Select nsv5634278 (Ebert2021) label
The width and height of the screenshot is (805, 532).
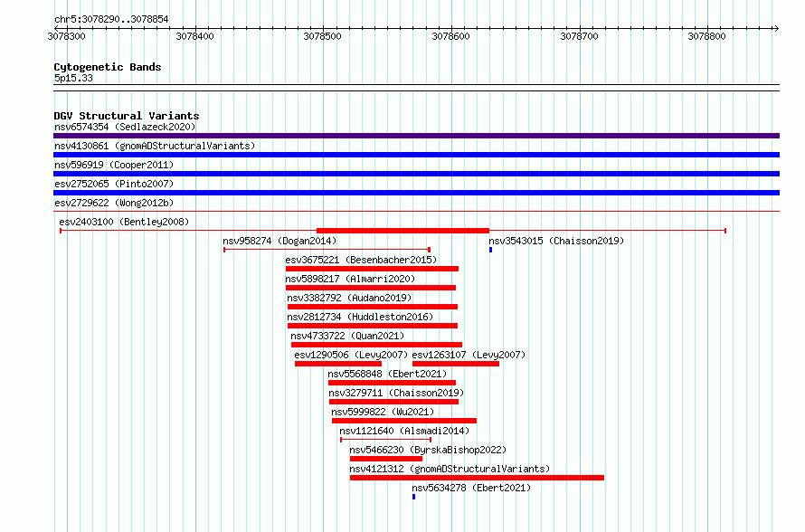[471, 488]
